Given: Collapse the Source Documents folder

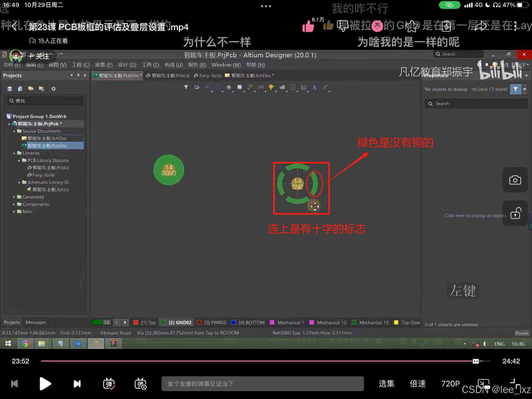Looking at the screenshot, I should [x=14, y=131].
